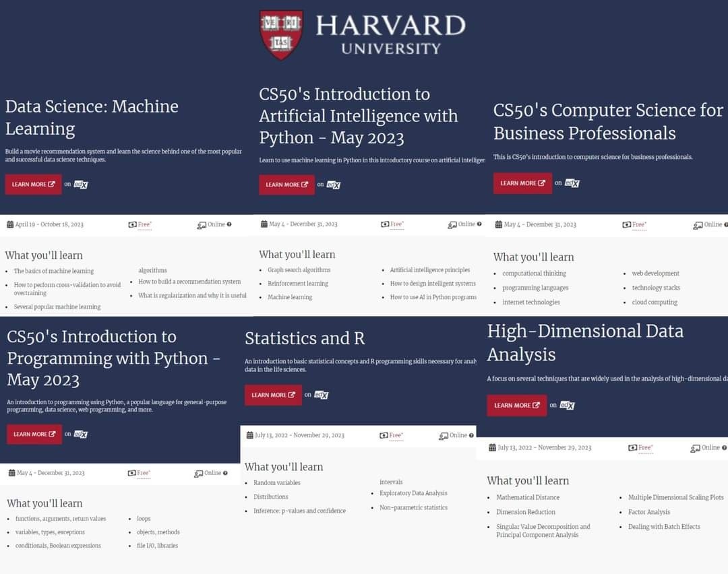Click info icon next to Online in Statistics course
Screen dimensions: 728x574
pos(471,435)
